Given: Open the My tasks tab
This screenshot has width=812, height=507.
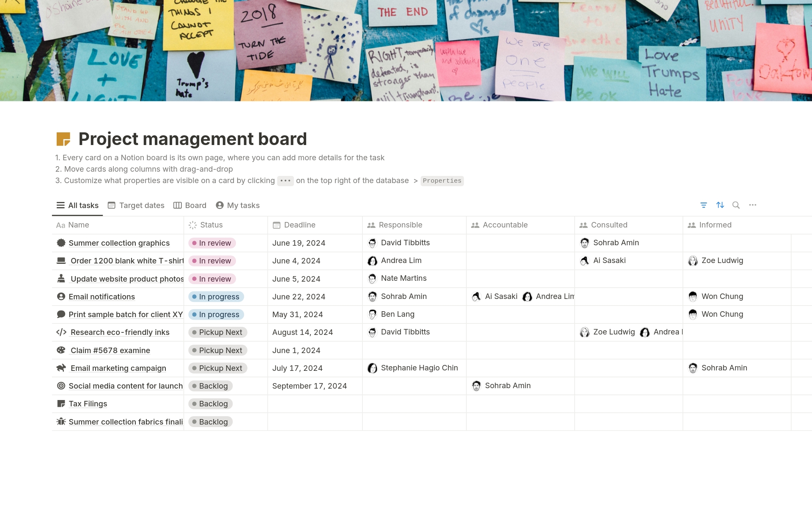Looking at the screenshot, I should (238, 206).
